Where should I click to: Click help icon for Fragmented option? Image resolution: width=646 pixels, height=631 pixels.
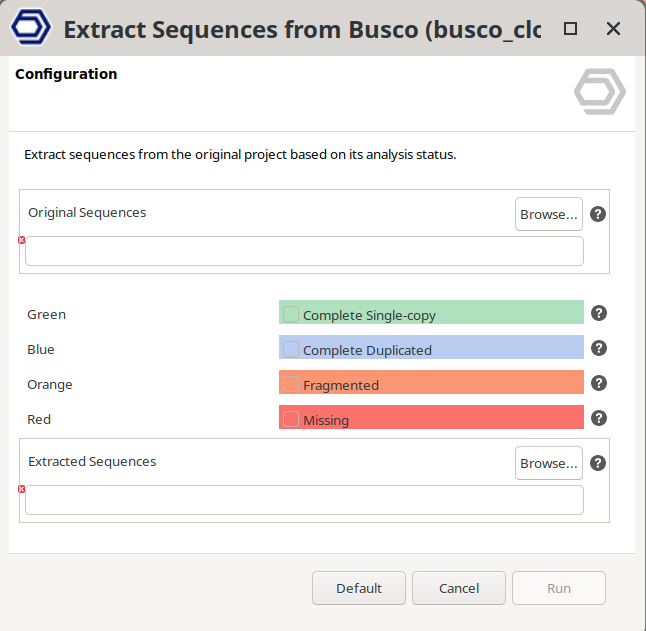coord(599,383)
